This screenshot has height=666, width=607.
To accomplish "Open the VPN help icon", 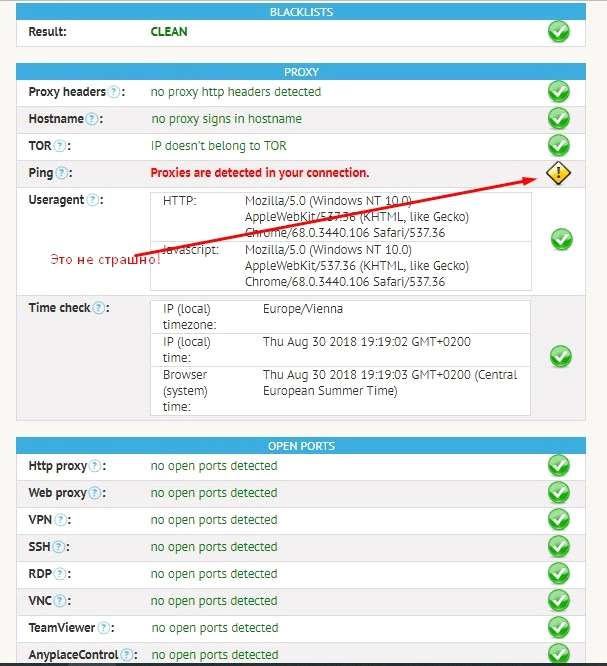I will pyautogui.click(x=61, y=520).
